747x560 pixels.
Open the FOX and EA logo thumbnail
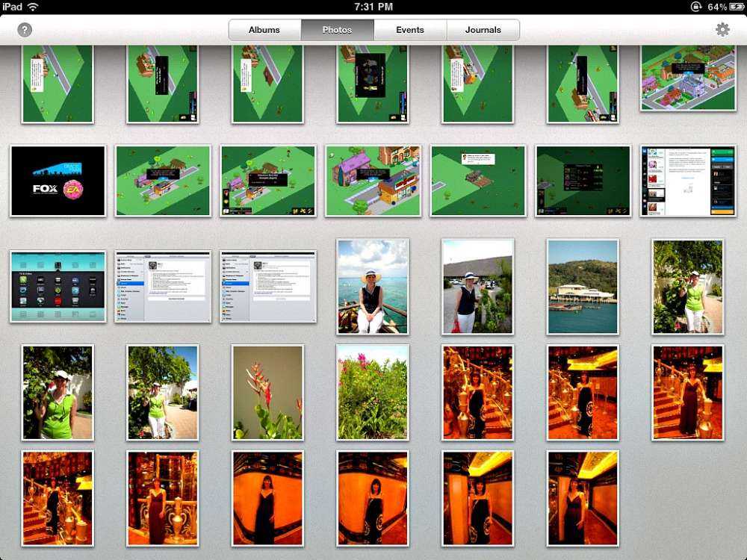(x=58, y=181)
